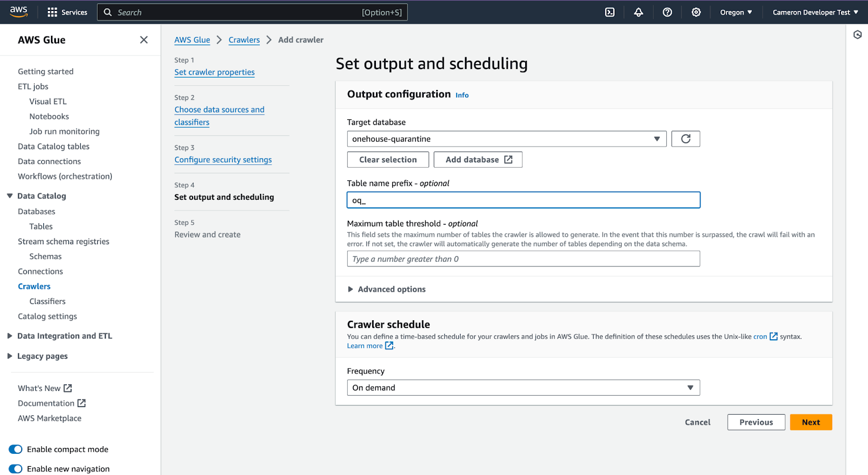This screenshot has height=475, width=868.
Task: Open the Frequency dropdown
Action: click(524, 388)
